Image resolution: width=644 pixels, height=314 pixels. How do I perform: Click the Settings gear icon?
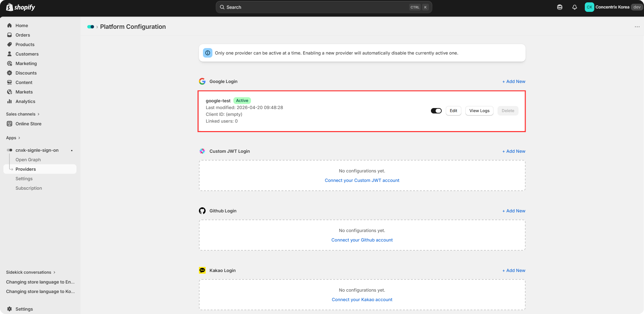(9, 309)
